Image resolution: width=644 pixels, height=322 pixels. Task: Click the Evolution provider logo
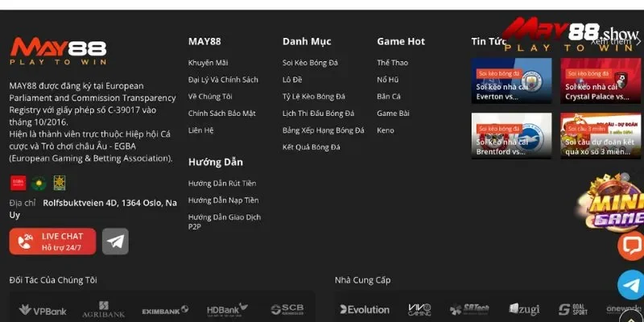365,310
